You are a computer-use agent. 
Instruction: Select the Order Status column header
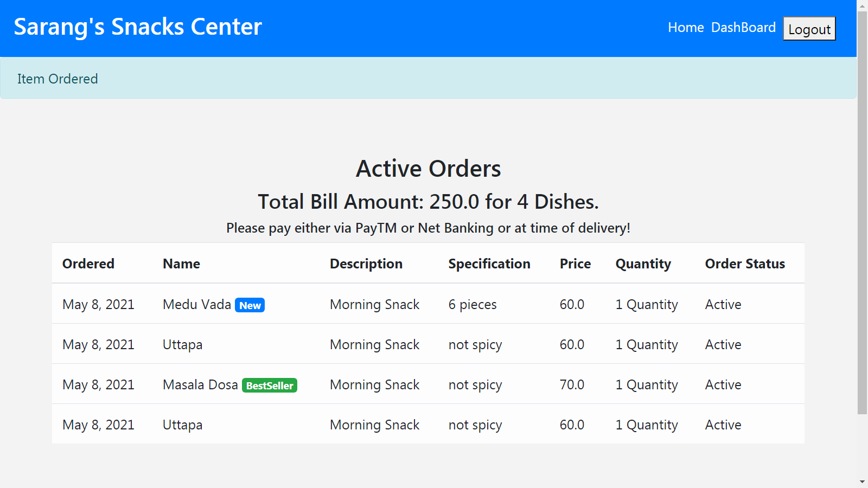pos(745,264)
